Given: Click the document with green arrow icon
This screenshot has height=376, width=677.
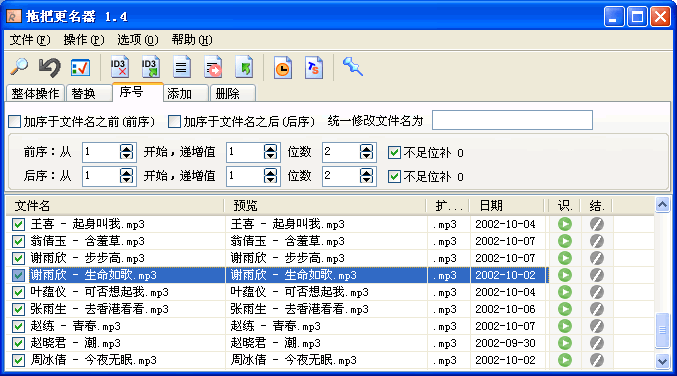Looking at the screenshot, I should [x=244, y=67].
